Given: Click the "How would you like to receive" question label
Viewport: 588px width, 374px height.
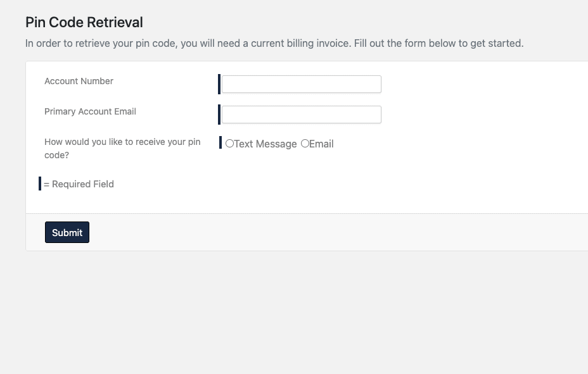Looking at the screenshot, I should click(122, 148).
